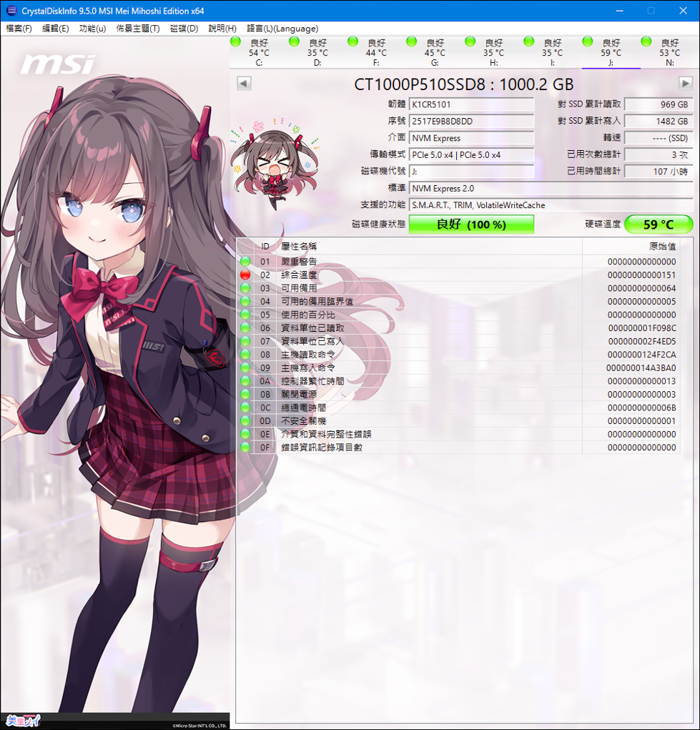This screenshot has width=700, height=730.
Task: Minimize the CrystalDiskInfo window
Action: (x=619, y=11)
